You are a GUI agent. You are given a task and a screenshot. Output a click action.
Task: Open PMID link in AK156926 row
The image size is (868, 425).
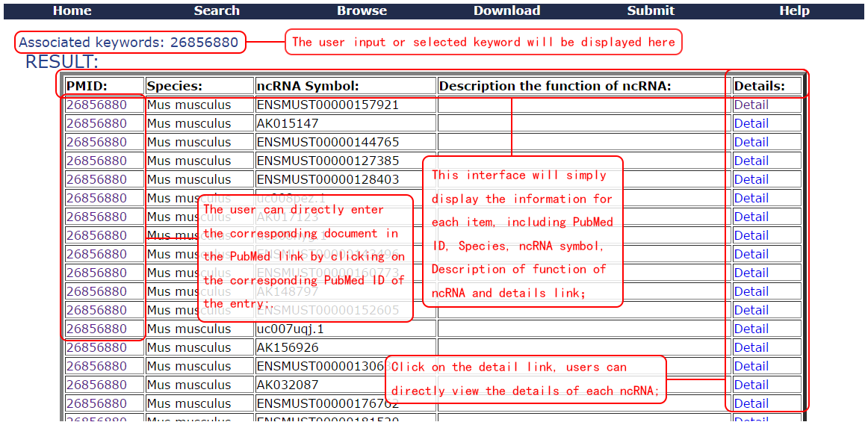tap(96, 347)
